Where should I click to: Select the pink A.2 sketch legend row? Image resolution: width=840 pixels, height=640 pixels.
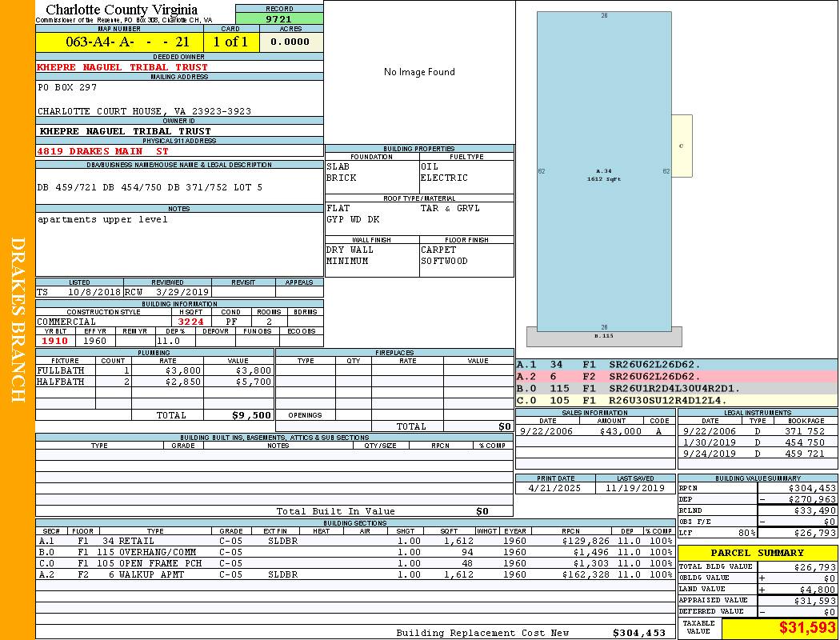(x=676, y=376)
